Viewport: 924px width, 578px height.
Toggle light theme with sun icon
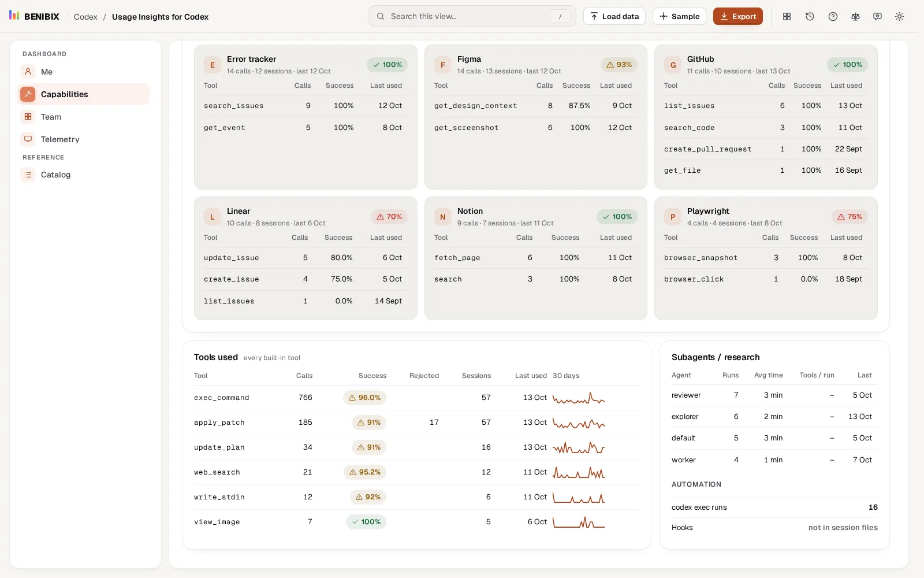click(899, 16)
